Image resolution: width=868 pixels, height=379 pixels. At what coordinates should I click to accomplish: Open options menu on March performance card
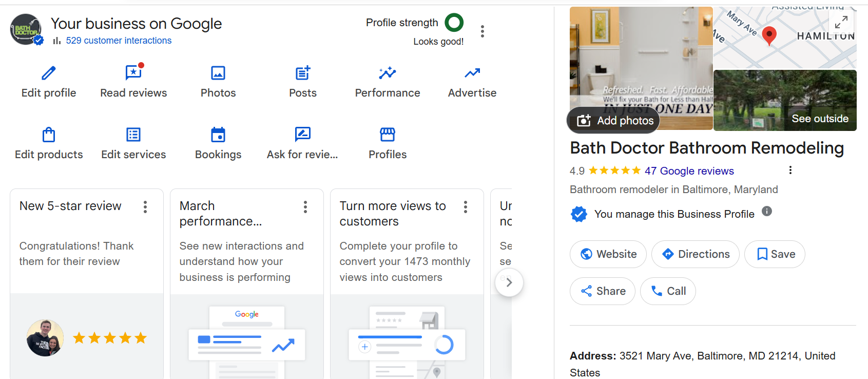click(305, 207)
